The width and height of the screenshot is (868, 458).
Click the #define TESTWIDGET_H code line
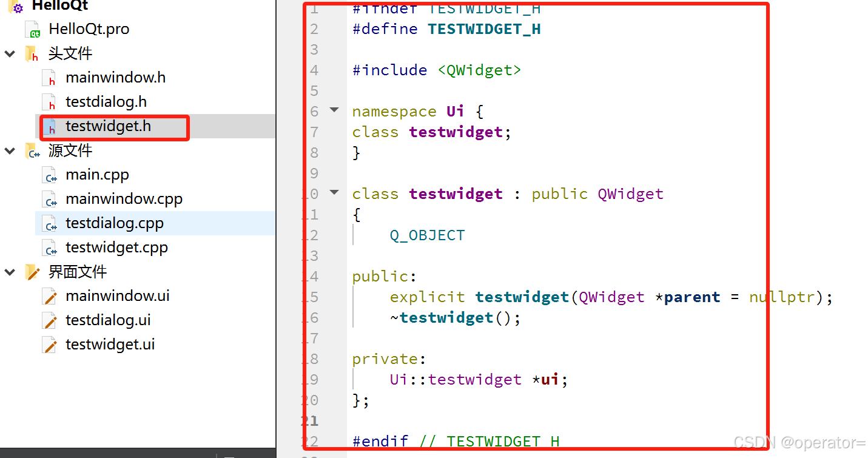point(446,29)
